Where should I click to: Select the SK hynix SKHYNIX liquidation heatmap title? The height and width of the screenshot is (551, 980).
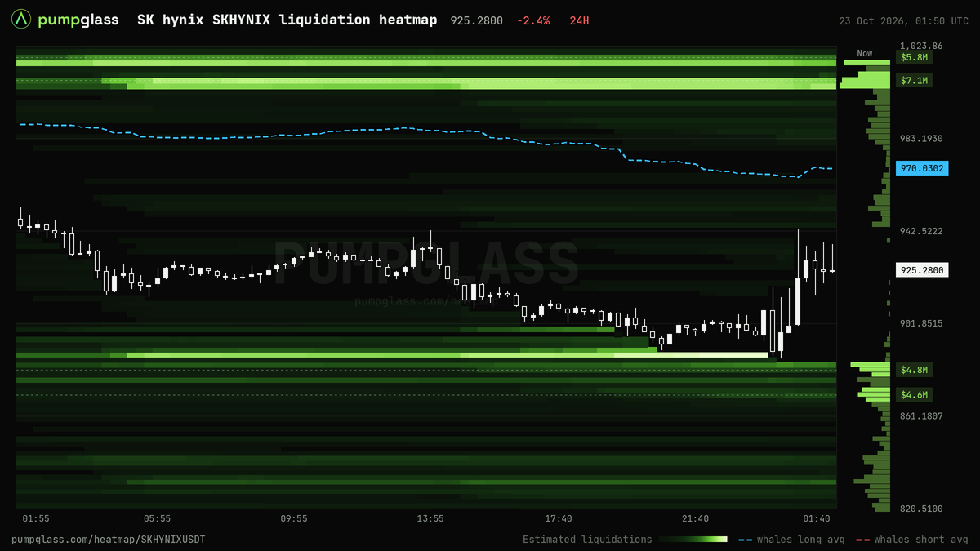[x=287, y=20]
